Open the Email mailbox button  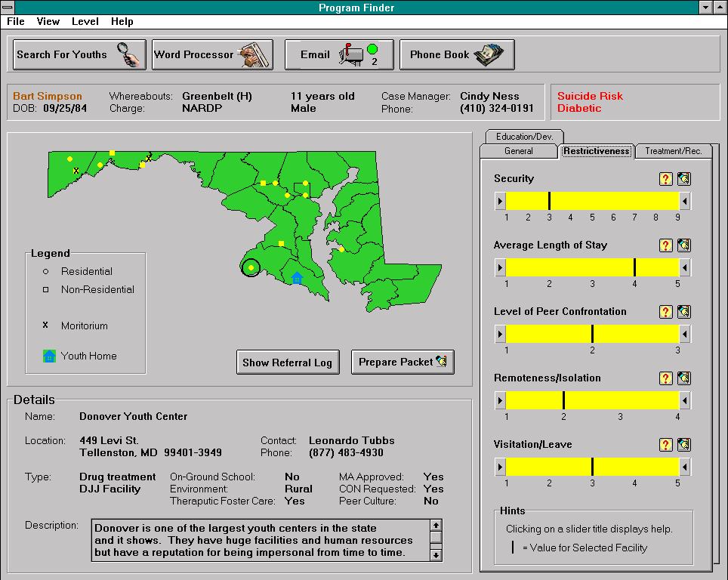tap(338, 55)
